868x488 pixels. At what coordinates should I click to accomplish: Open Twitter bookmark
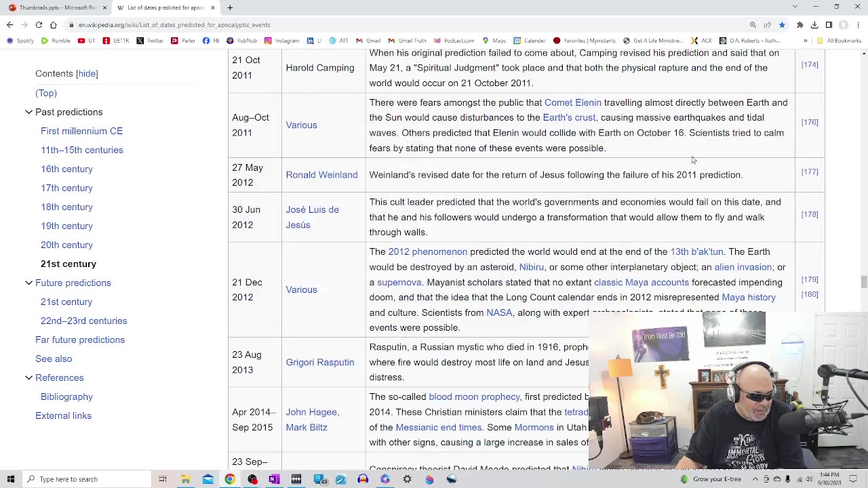150,41
